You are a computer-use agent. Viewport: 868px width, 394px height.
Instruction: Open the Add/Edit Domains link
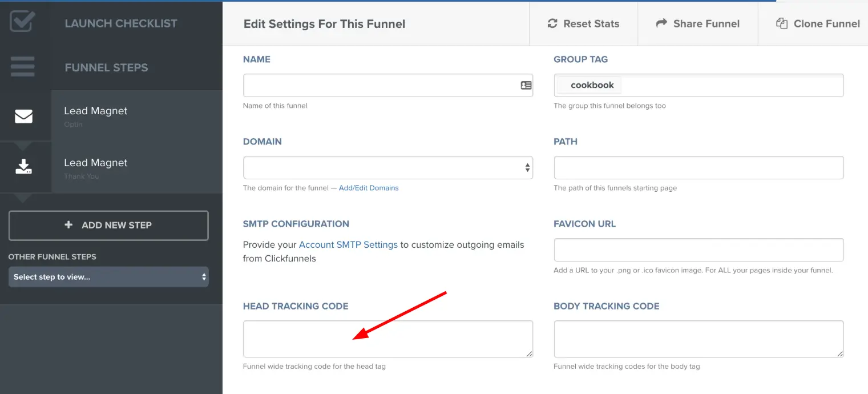(x=368, y=187)
